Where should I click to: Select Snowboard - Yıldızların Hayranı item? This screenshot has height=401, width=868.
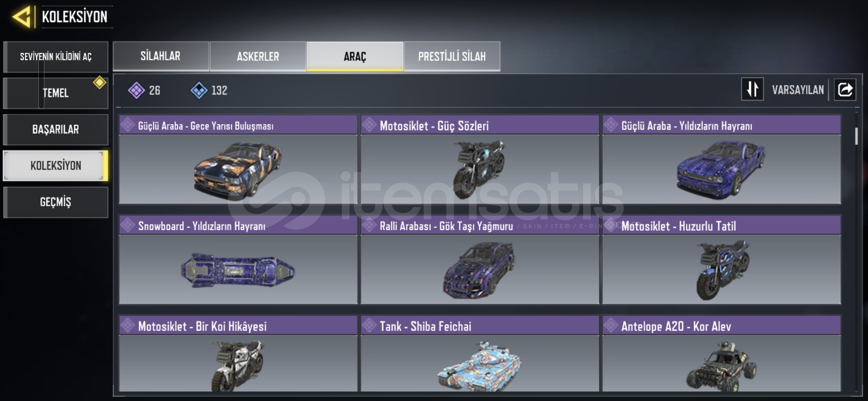(x=238, y=260)
